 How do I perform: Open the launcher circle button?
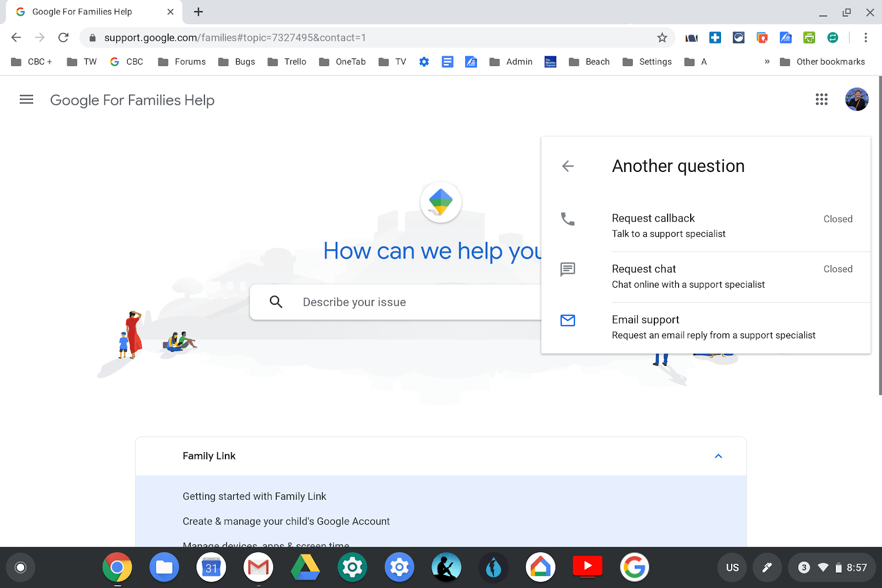tap(20, 567)
